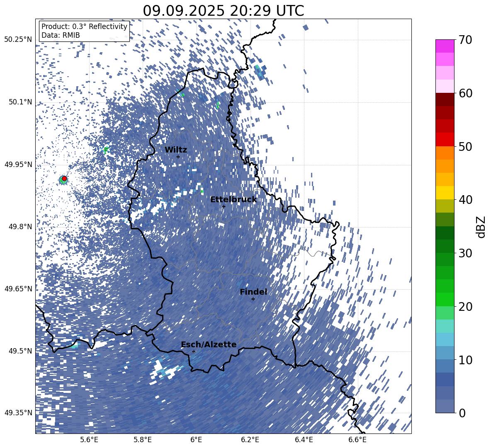Click the Wiltz city label

tap(176, 150)
